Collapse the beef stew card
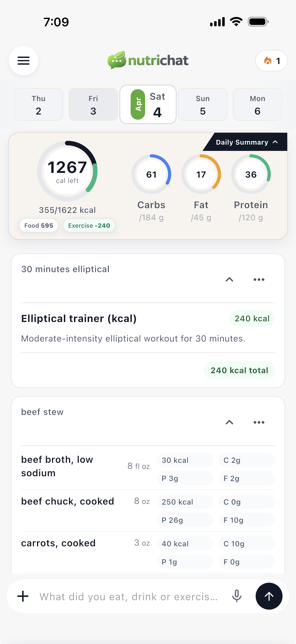Screen dimensions: 296x644 point(229,422)
